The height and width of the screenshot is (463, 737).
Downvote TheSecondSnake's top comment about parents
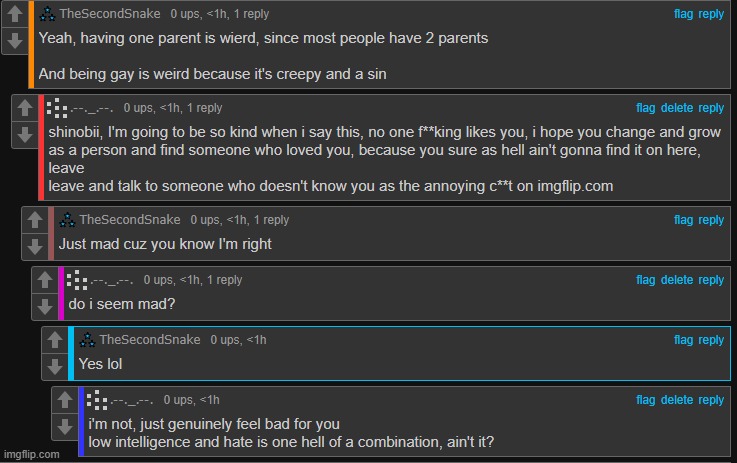[15, 41]
